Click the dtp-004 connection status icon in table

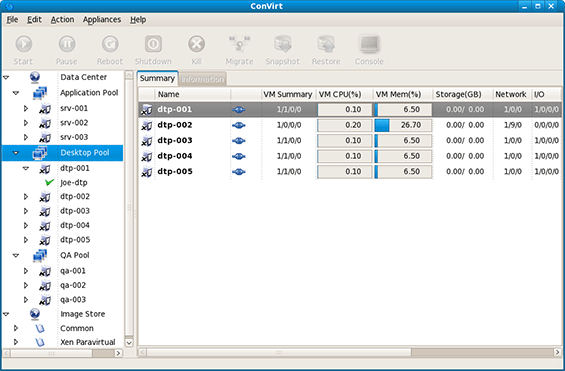pyautogui.click(x=239, y=156)
